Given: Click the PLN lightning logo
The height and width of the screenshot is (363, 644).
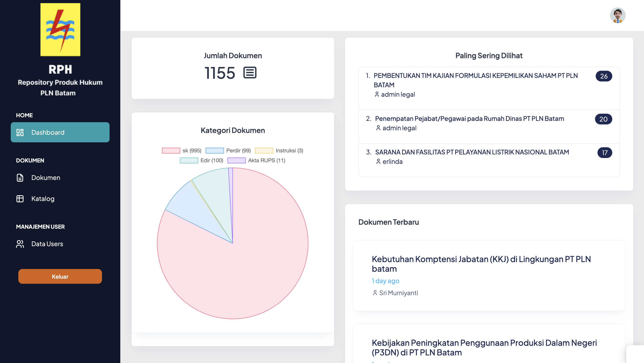Looking at the screenshot, I should pos(60,30).
